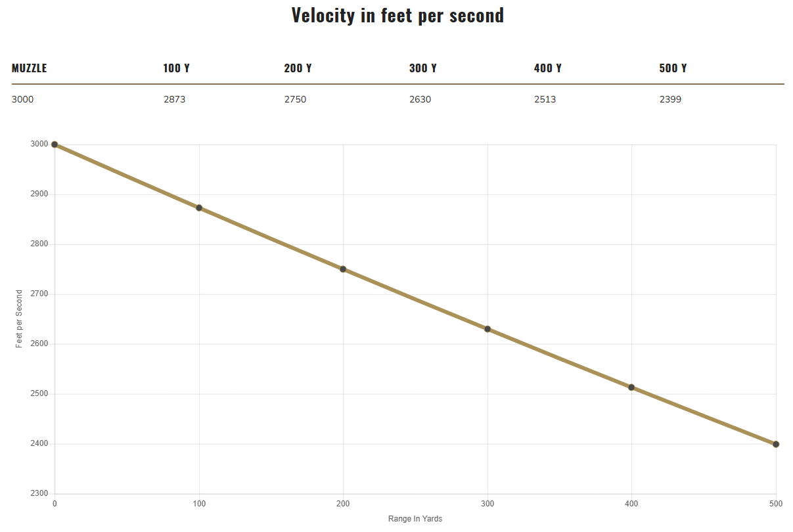Click the data point at 300 yards
793x532 pixels.
[487, 329]
